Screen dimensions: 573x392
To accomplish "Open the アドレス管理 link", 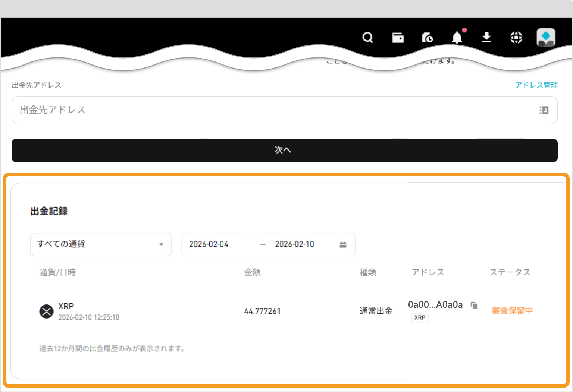I will [x=536, y=85].
